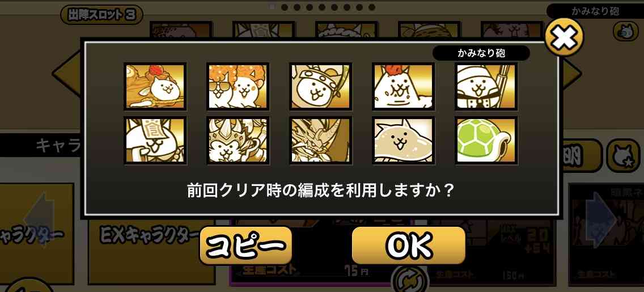Select the flat manta cat unit icon
This screenshot has width=644, height=292.
(x=403, y=140)
